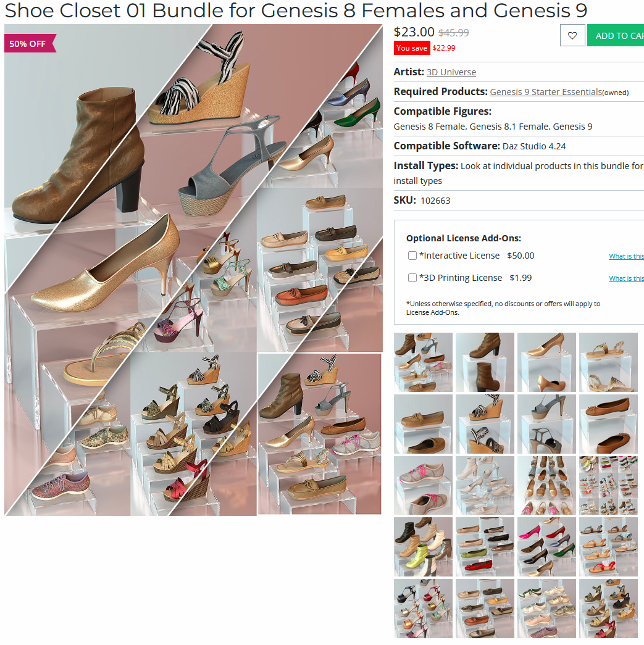View the gray platform heels thumbnail
644x645 pixels.
tap(546, 423)
